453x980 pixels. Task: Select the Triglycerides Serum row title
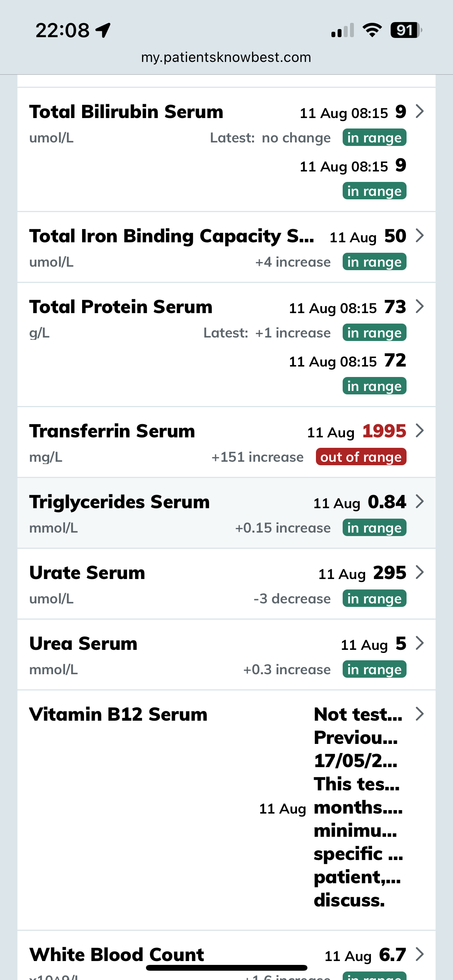tap(120, 502)
